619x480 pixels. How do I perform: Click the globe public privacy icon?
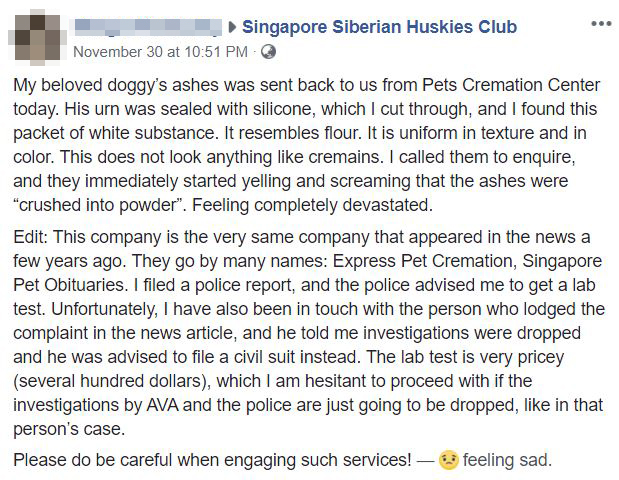pos(268,52)
